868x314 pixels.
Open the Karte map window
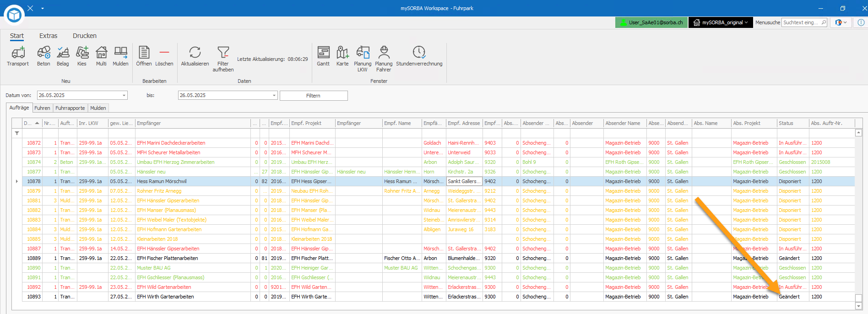click(342, 56)
